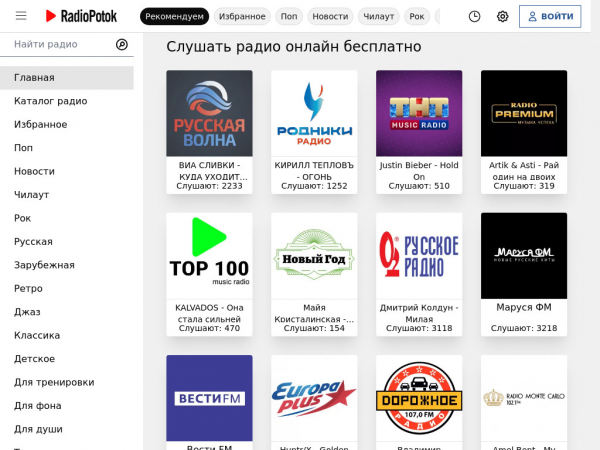This screenshot has height=450, width=600.
Task: Open listening history clock icon
Action: tap(474, 16)
